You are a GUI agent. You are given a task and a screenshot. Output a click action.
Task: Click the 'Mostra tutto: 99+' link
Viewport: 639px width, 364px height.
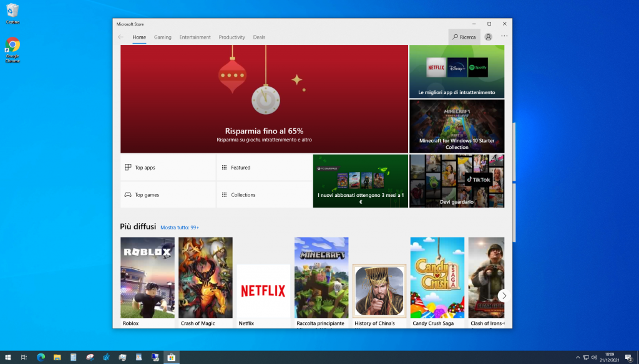click(x=180, y=228)
